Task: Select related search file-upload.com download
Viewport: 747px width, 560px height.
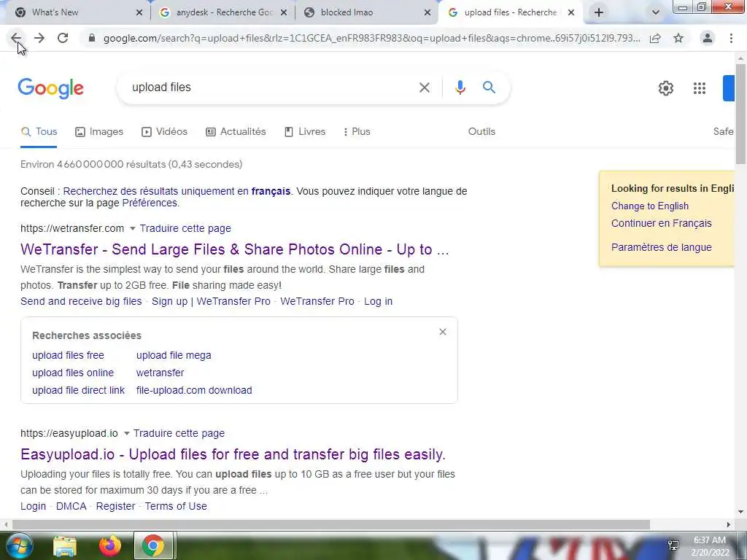Action: [194, 391]
